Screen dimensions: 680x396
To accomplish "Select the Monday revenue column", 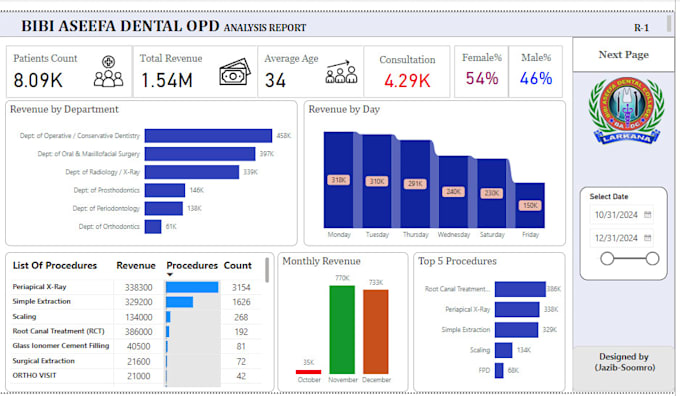I will pyautogui.click(x=339, y=180).
